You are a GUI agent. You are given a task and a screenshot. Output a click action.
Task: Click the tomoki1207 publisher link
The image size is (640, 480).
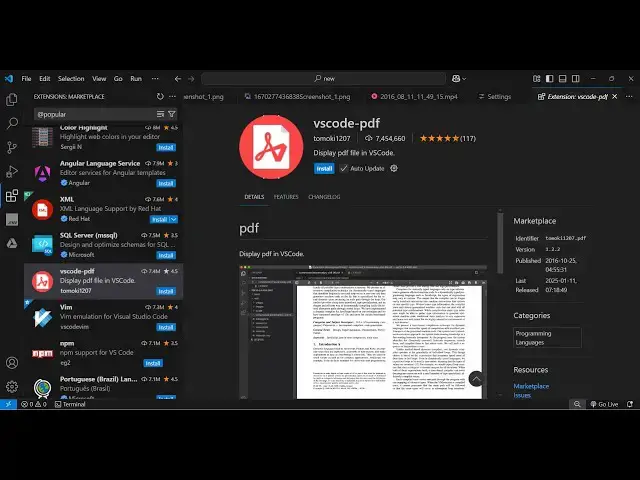pyautogui.click(x=331, y=138)
